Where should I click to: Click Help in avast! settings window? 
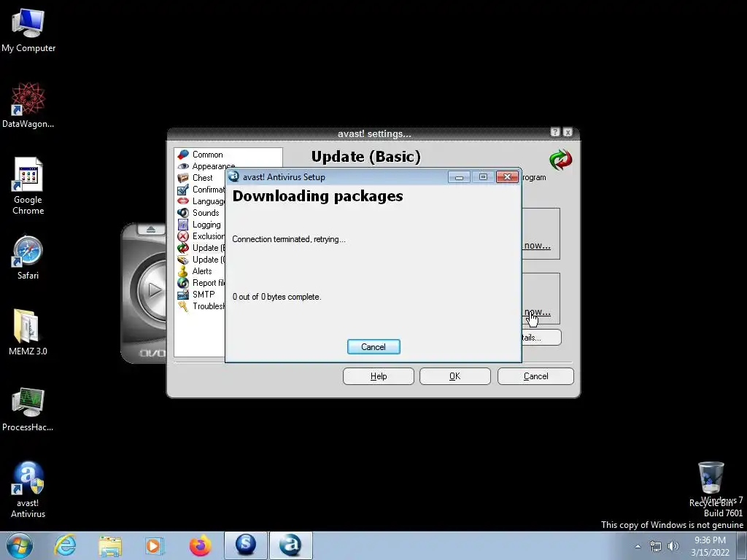pyautogui.click(x=379, y=376)
